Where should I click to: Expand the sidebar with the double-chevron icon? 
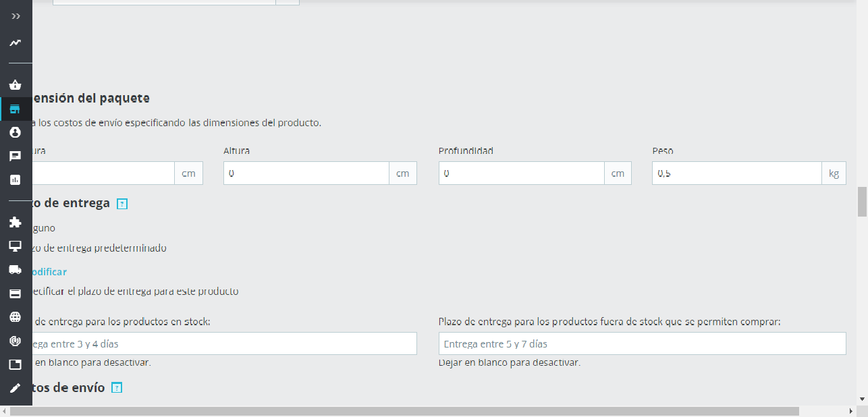coord(16,16)
